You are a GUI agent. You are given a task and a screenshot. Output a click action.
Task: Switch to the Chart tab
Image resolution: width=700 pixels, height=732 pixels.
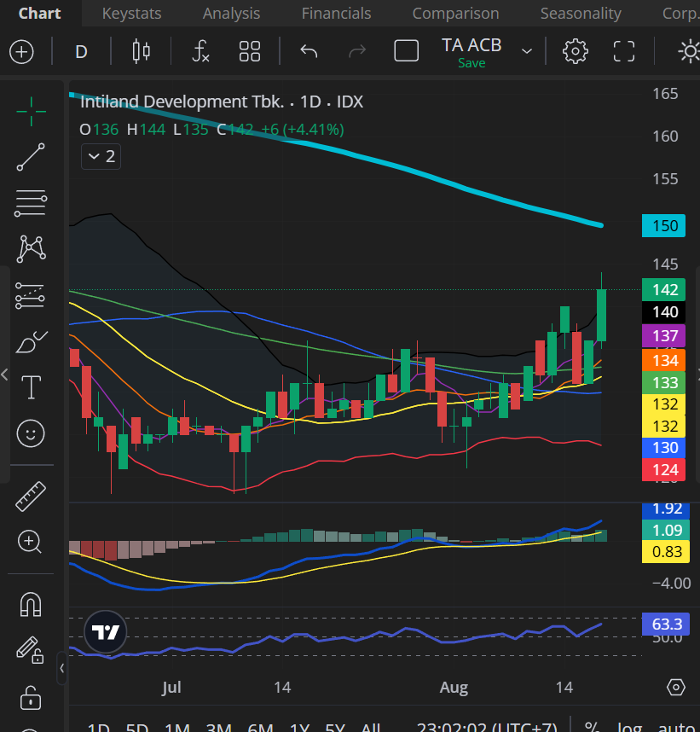40,14
